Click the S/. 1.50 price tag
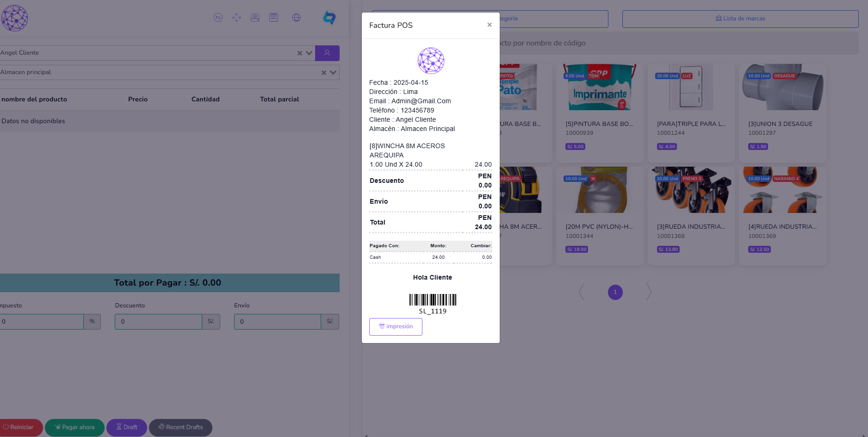 click(758, 147)
